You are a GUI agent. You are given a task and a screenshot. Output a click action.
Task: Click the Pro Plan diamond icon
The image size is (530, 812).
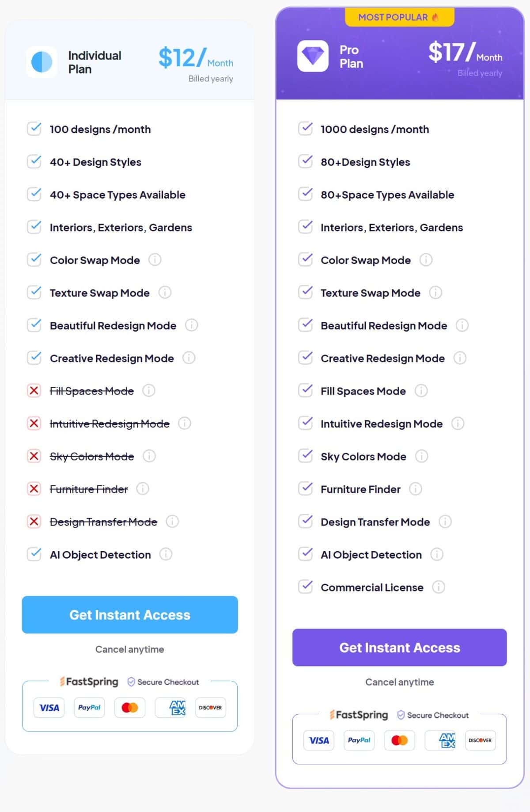(x=313, y=56)
